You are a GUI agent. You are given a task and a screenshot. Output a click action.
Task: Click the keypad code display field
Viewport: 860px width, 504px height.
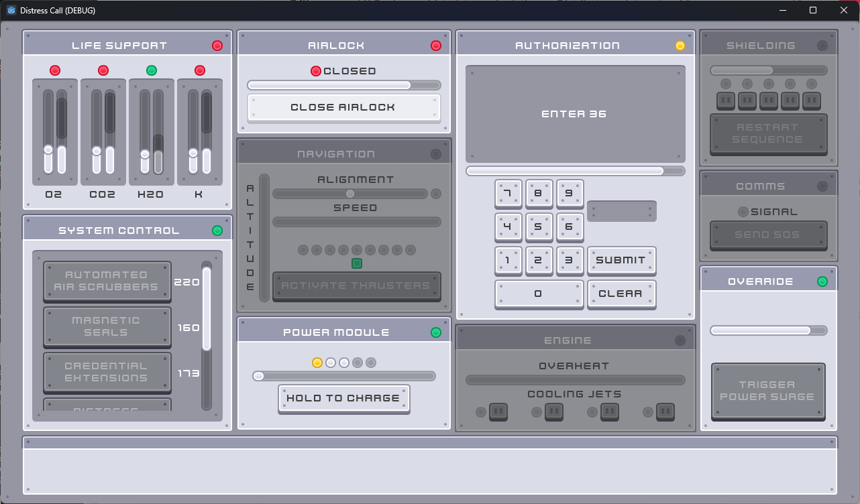[x=622, y=211]
